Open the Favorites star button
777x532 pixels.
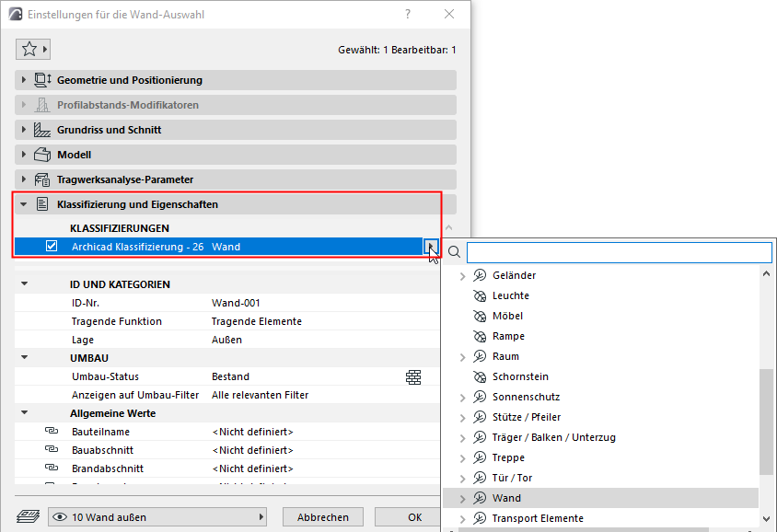click(33, 49)
